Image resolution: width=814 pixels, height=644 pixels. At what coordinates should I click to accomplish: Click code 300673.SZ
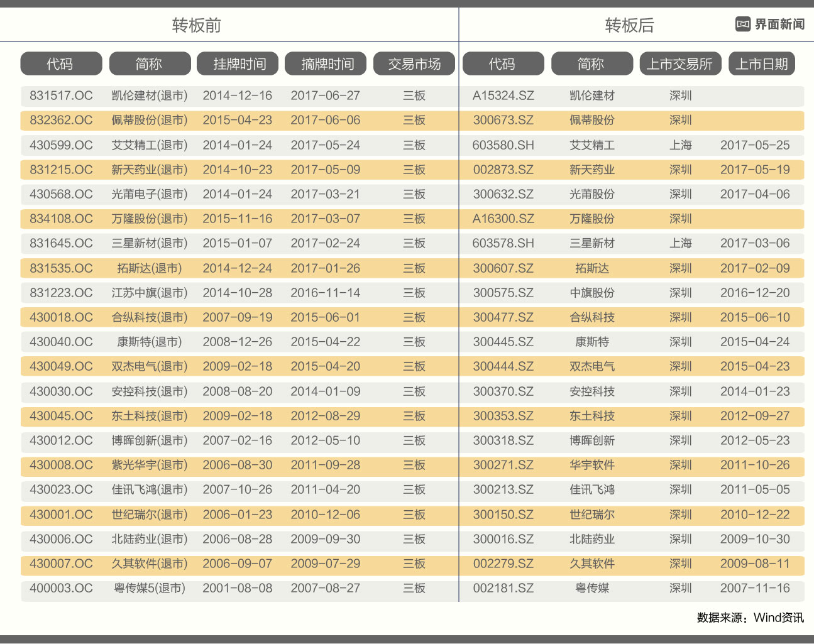(x=503, y=120)
